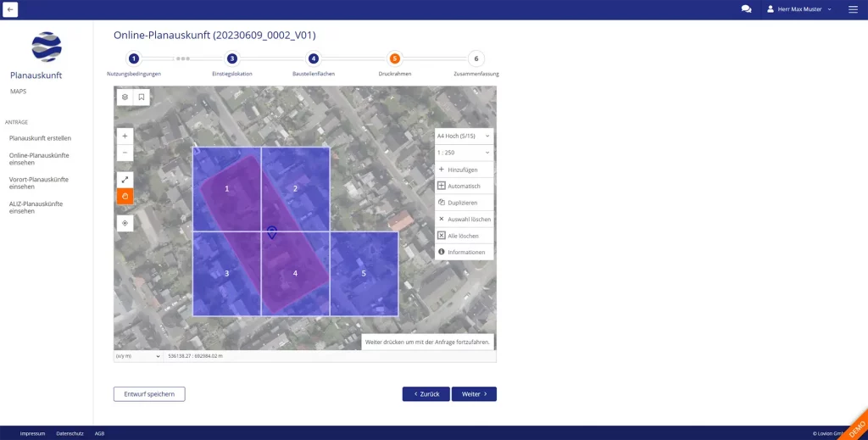Open the hamburger menu in top right

coord(853,9)
